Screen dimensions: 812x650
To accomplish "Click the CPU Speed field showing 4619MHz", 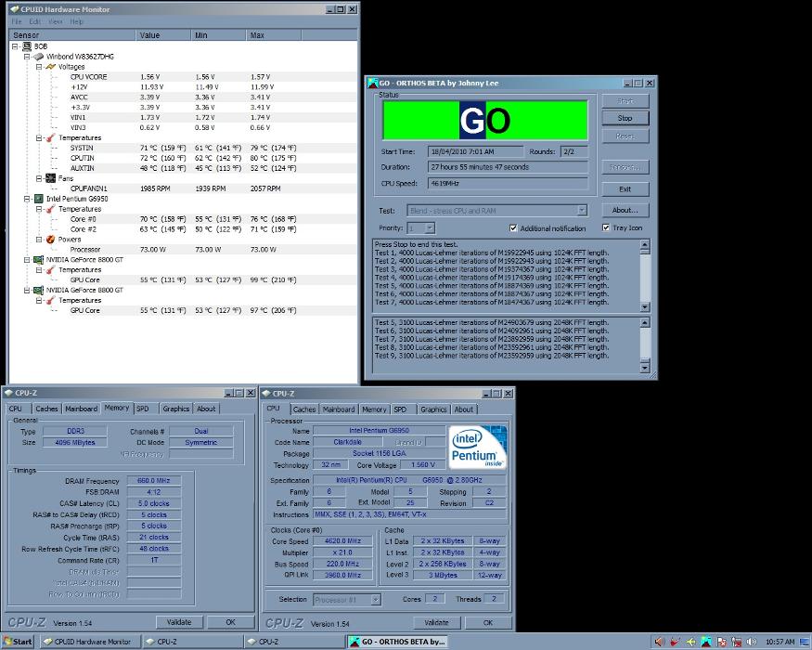I will [508, 184].
